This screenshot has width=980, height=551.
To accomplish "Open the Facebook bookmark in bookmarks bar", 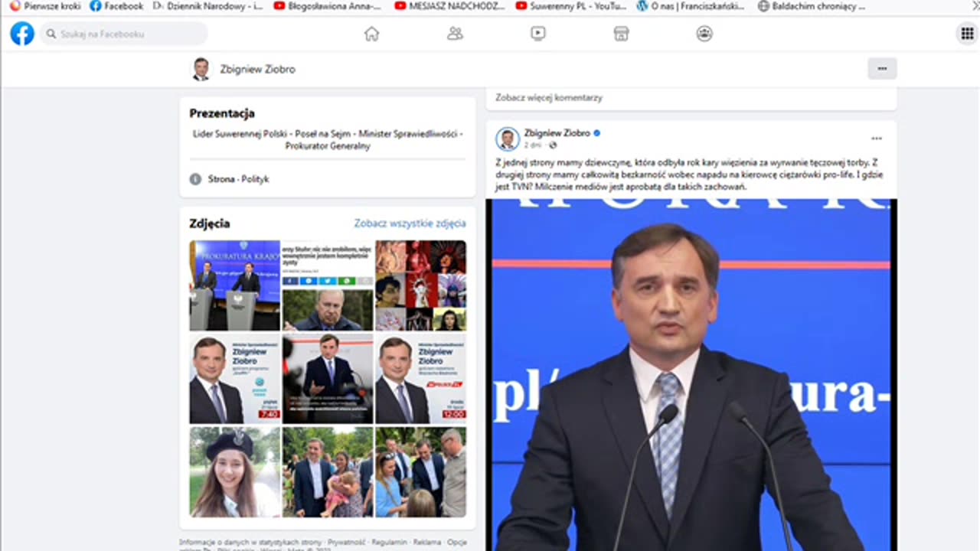I will tap(116, 6).
